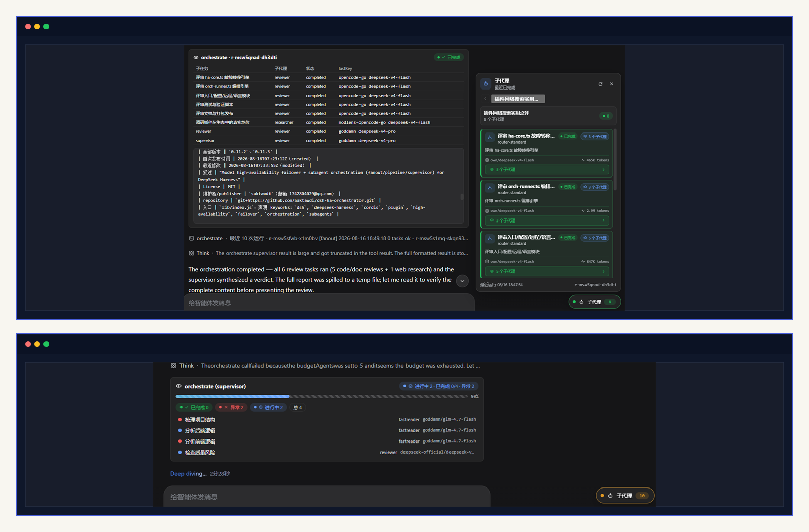Click message input field in lower window
This screenshot has height=532, width=809.
(x=327, y=497)
